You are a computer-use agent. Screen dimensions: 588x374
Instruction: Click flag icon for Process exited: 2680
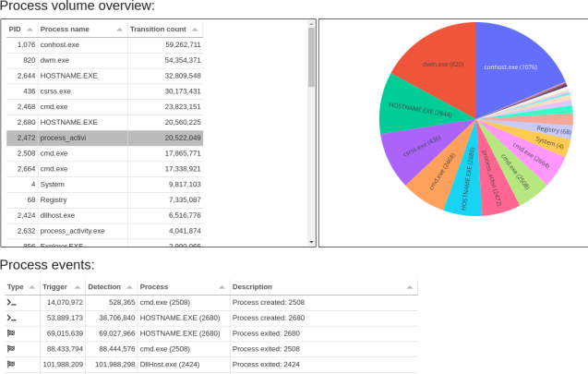11,333
